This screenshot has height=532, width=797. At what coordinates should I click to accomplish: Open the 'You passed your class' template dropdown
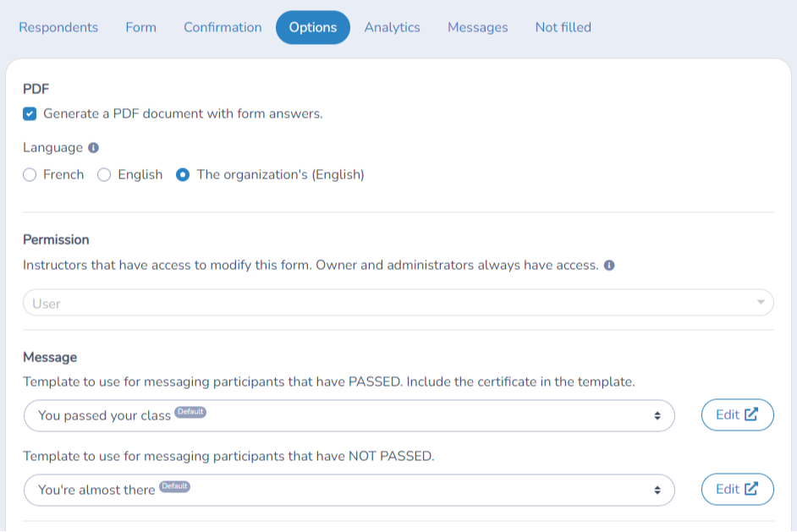click(349, 415)
